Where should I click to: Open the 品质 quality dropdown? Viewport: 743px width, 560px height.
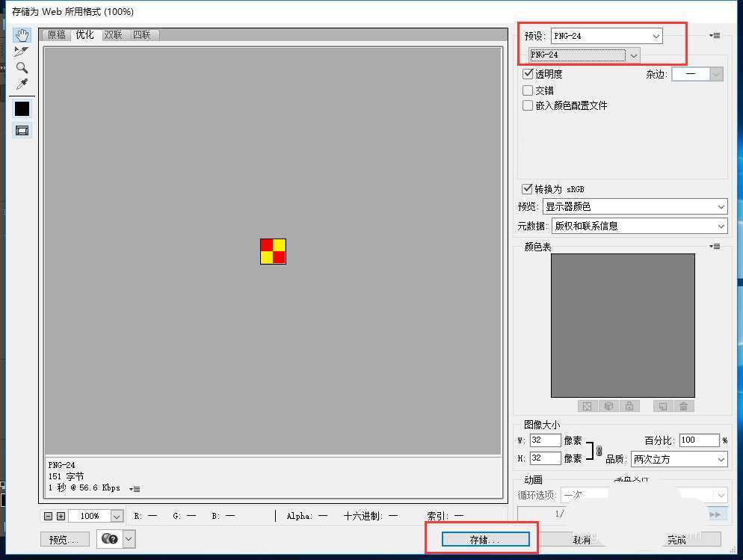tap(679, 459)
